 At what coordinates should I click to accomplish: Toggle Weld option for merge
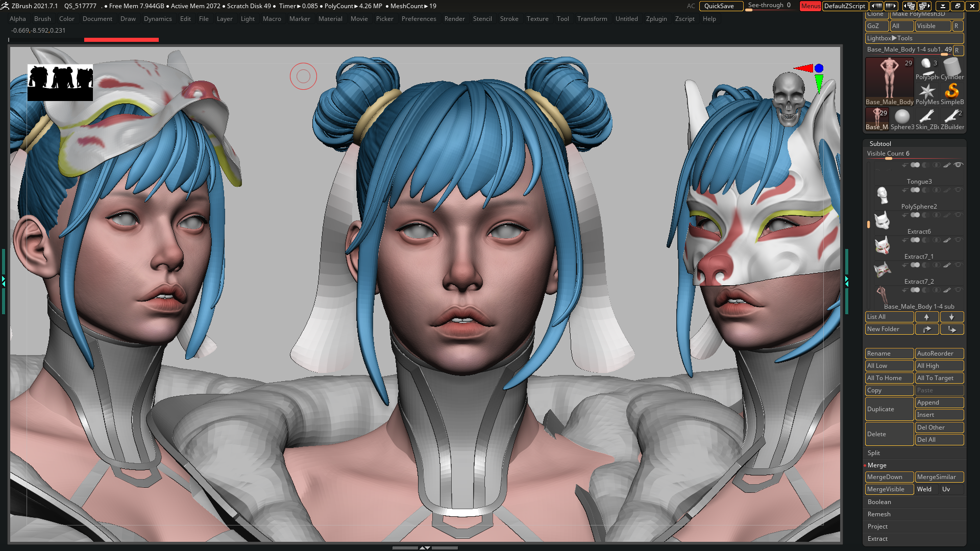pos(927,489)
